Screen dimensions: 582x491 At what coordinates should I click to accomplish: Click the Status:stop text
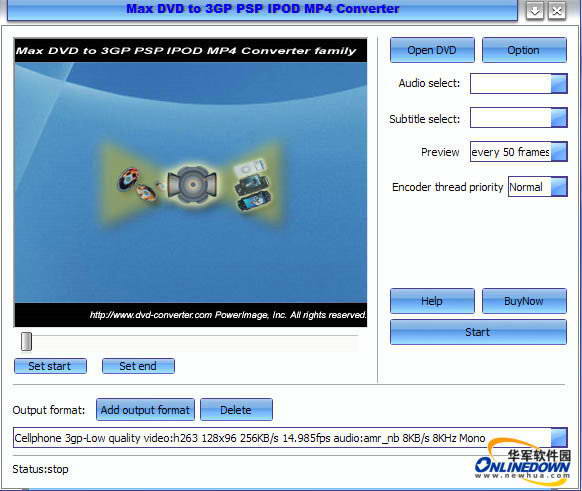point(40,469)
